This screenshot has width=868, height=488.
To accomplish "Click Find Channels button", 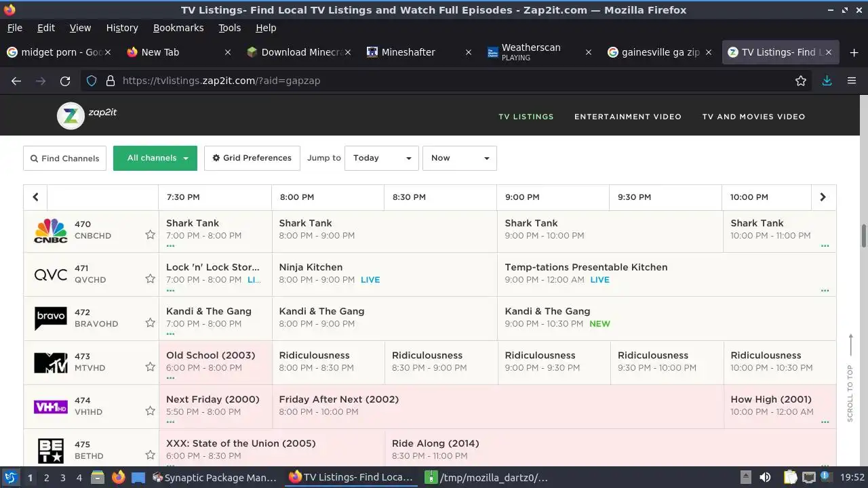I will click(65, 158).
